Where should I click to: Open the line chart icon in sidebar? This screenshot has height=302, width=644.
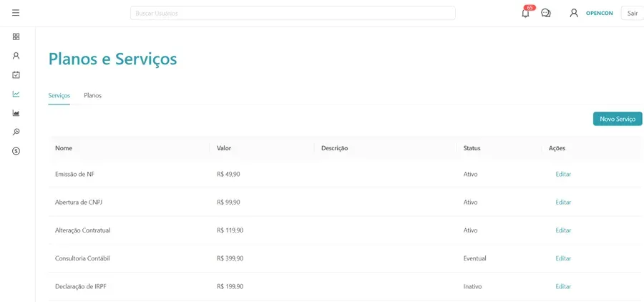pyautogui.click(x=16, y=94)
